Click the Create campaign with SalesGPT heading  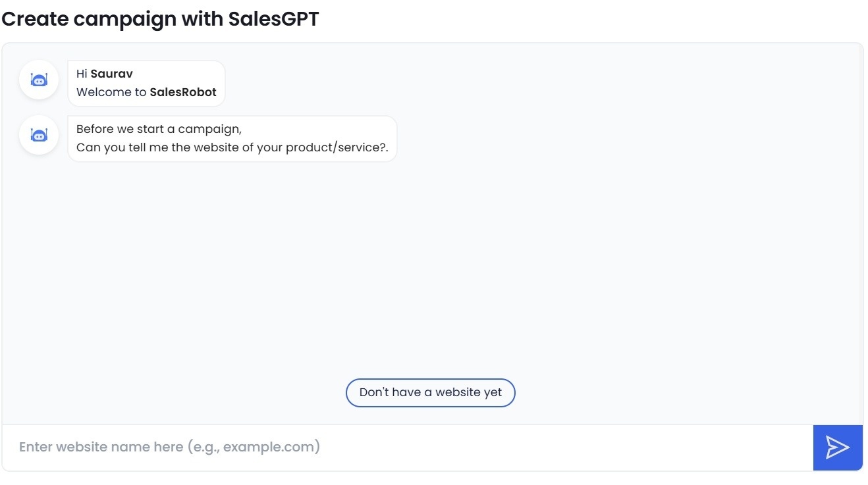[x=160, y=19]
